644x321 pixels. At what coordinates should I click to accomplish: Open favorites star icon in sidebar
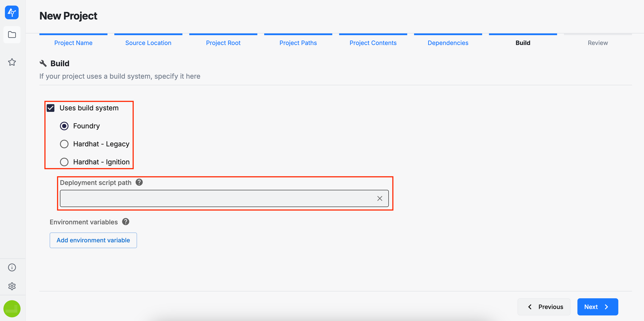coord(12,62)
